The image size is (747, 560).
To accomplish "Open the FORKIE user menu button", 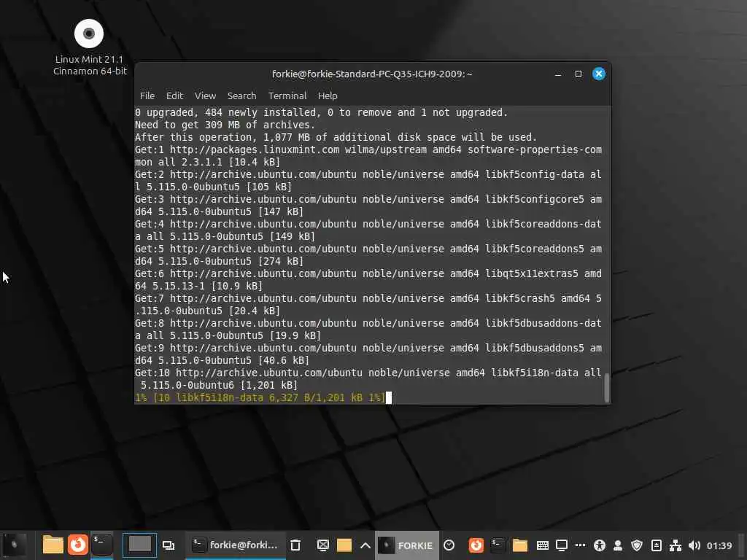I will (407, 545).
